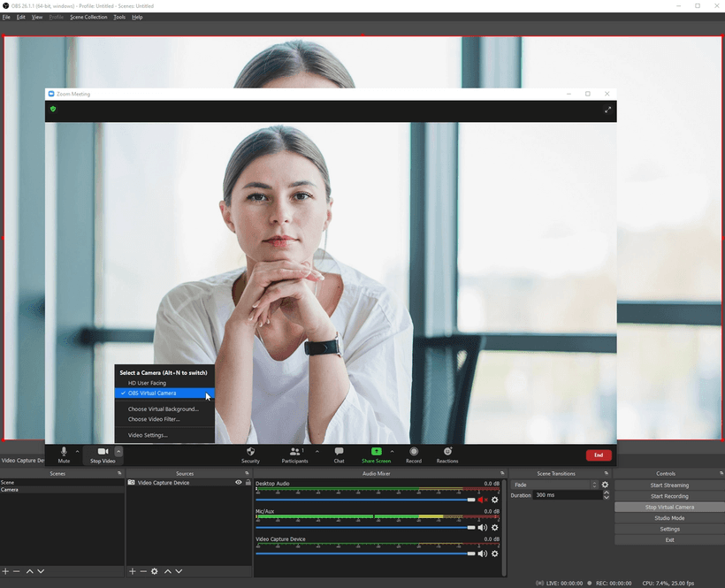Add a new source with the plus icon
Viewport: 725px width, 588px height.
tap(132, 571)
